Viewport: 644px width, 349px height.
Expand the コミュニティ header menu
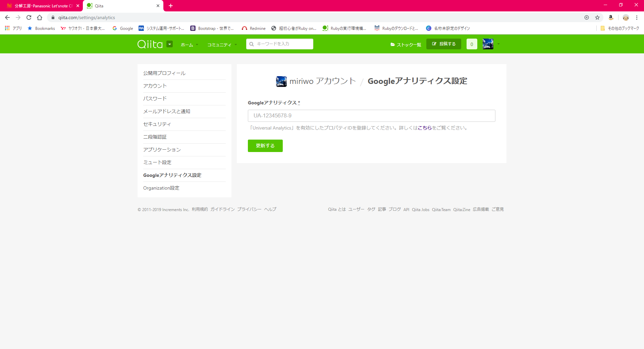[x=222, y=45]
